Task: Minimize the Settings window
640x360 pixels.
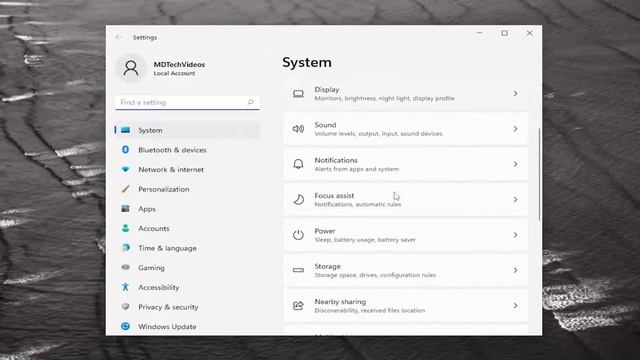Action: (x=480, y=33)
